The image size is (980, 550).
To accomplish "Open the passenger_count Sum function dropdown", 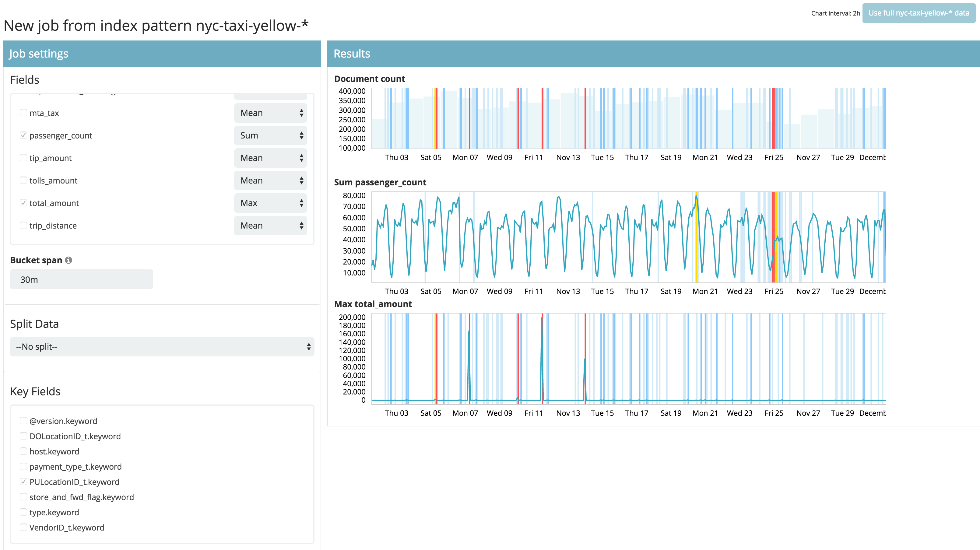I will 270,135.
